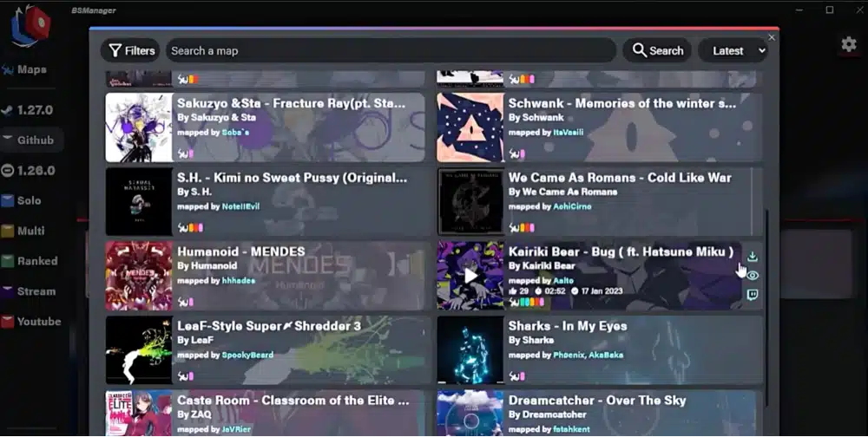The image size is (868, 437).
Task: Select Sharks In My Eyes cover
Action: (470, 349)
